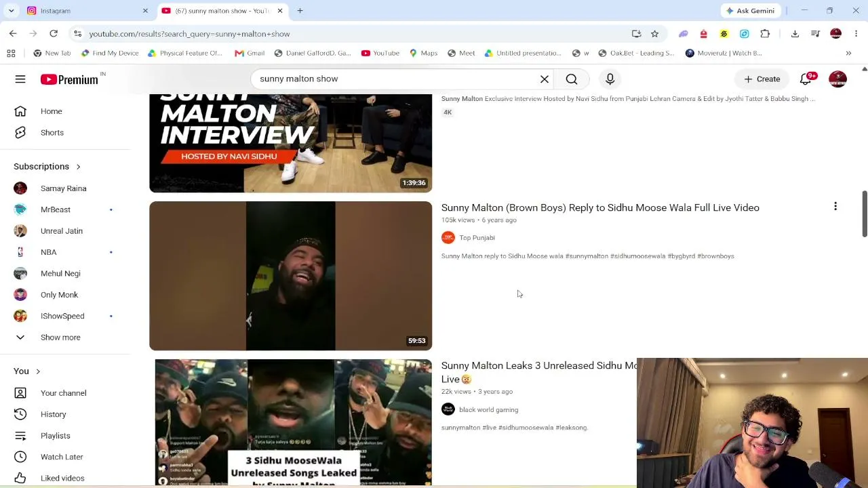
Task: Open the YouTube guide hamburger menu
Action: point(20,79)
